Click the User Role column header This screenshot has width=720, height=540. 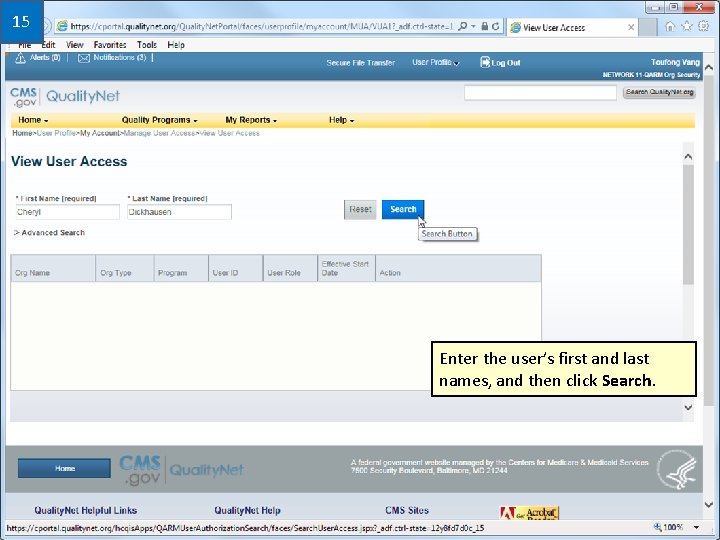[x=290, y=269]
